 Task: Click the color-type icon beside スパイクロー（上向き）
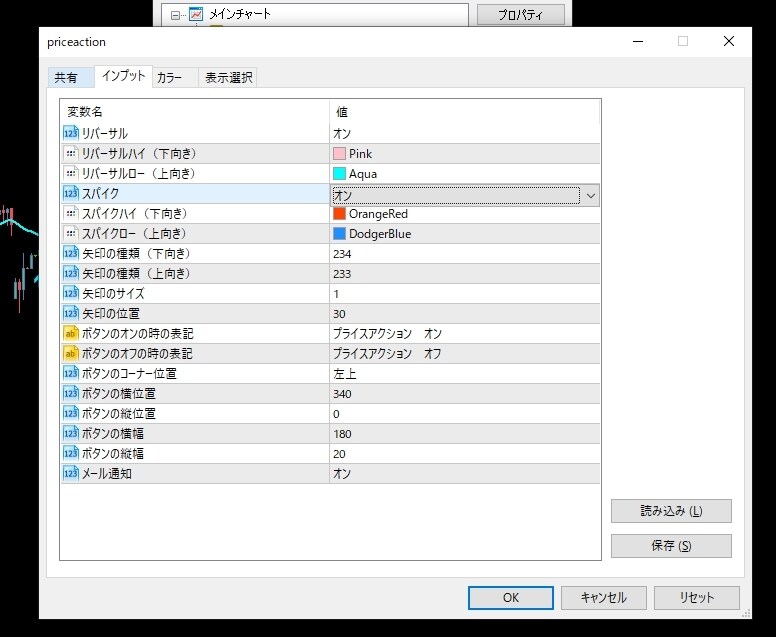[x=71, y=233]
